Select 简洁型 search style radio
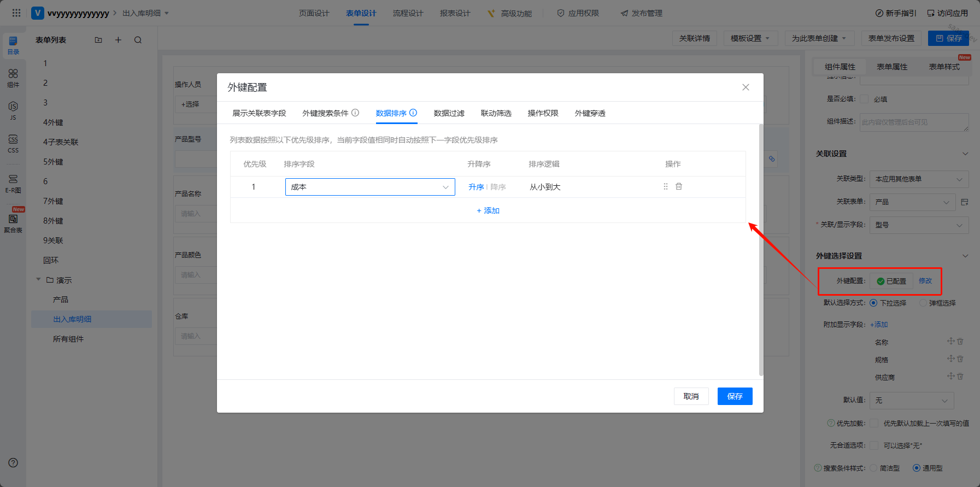The image size is (980, 487). point(873,468)
